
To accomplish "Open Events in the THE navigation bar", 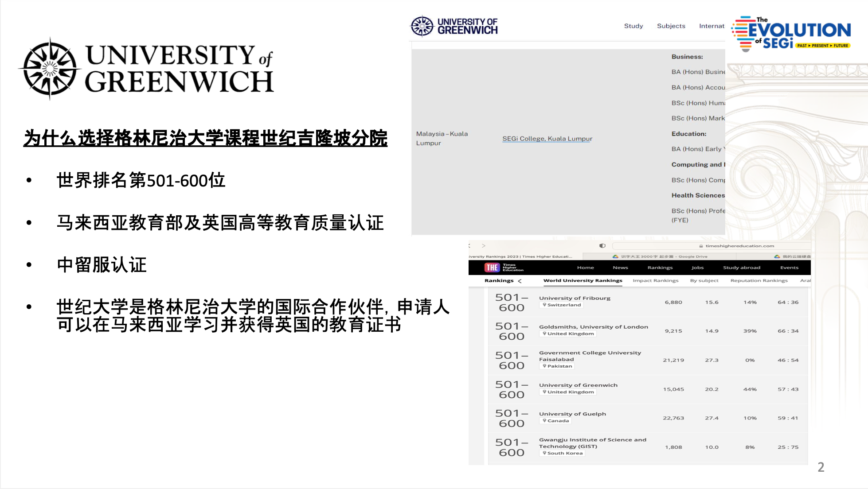I will 789,268.
